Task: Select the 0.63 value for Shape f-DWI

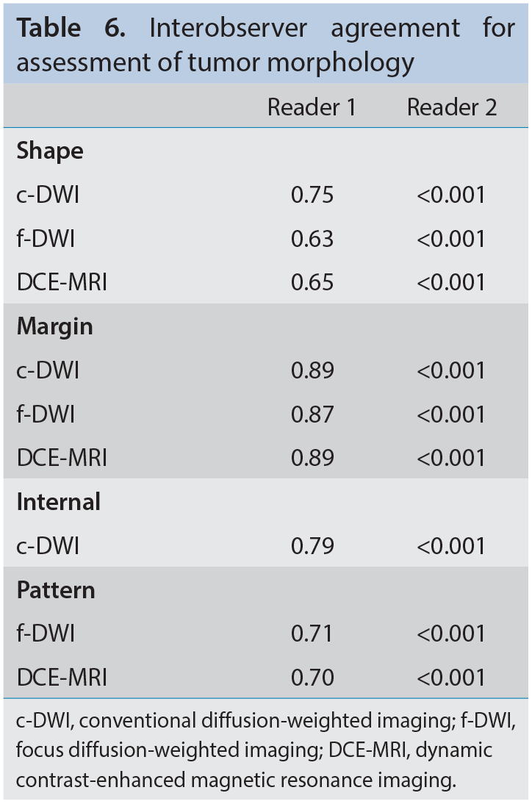Action: tap(312, 239)
